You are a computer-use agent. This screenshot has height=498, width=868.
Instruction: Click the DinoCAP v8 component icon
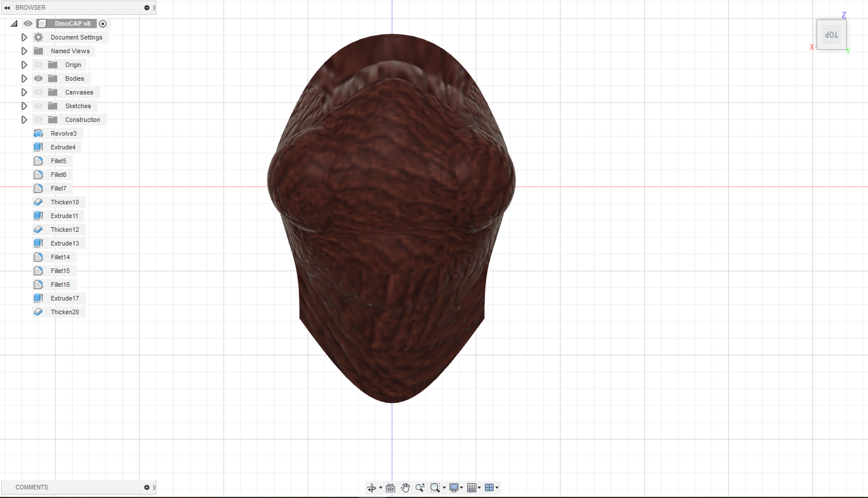click(42, 23)
